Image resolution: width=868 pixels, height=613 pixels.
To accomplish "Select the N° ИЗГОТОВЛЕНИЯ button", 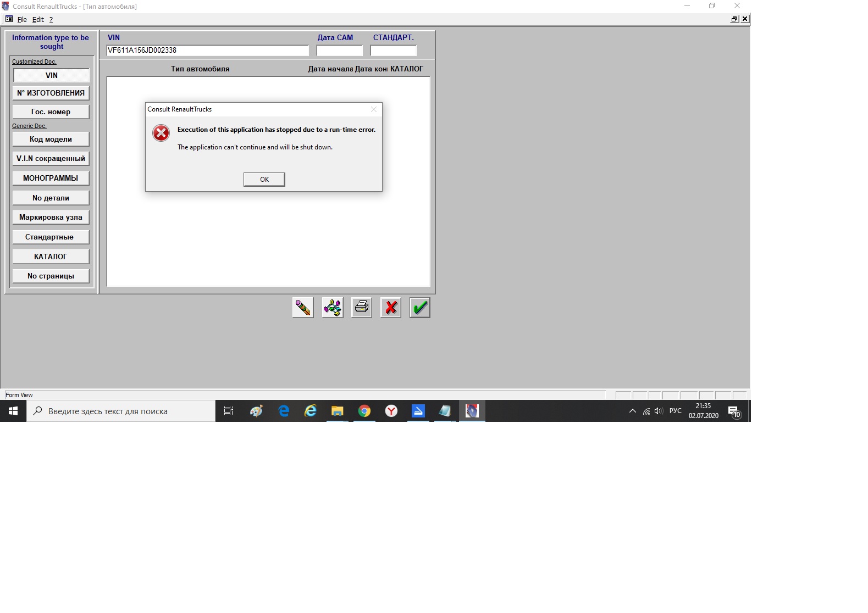I will [51, 93].
